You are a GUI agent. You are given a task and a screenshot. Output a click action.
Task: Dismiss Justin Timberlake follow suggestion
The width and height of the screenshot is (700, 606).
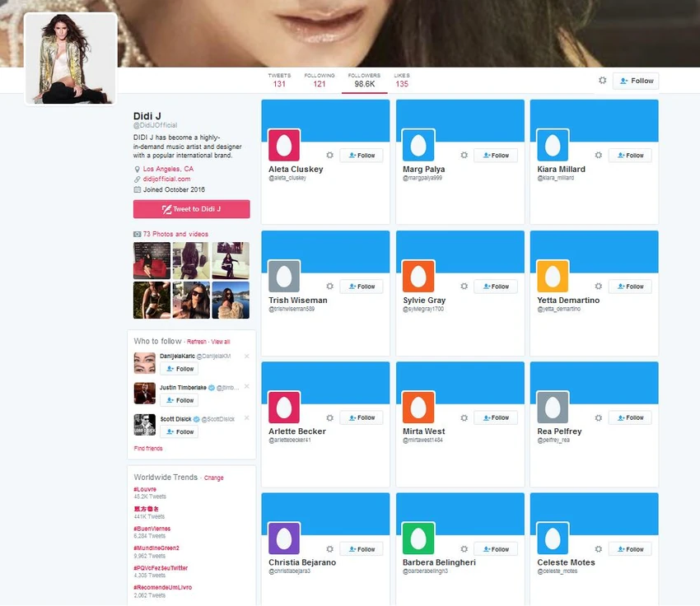click(247, 386)
